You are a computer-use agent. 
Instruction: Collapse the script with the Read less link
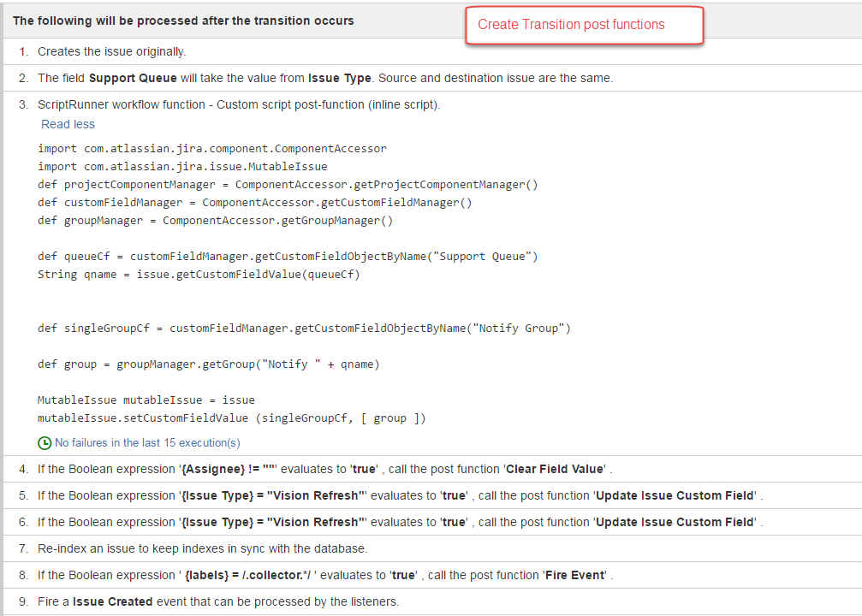[68, 124]
